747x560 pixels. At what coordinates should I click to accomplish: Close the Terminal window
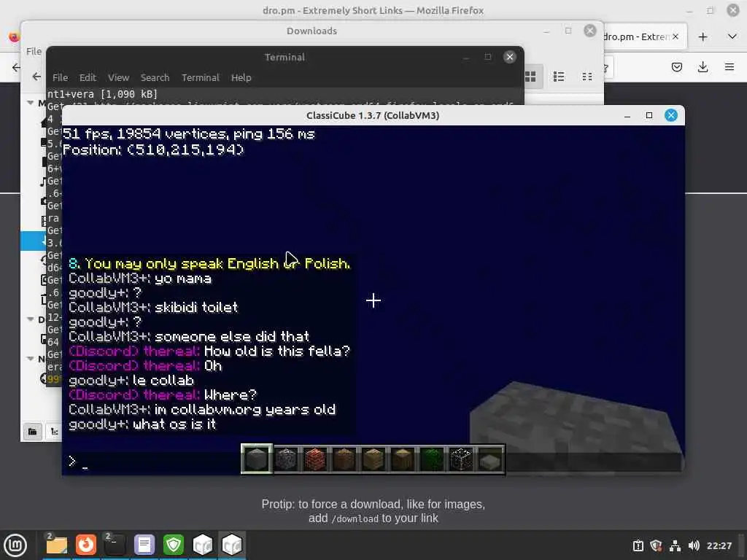click(x=510, y=57)
